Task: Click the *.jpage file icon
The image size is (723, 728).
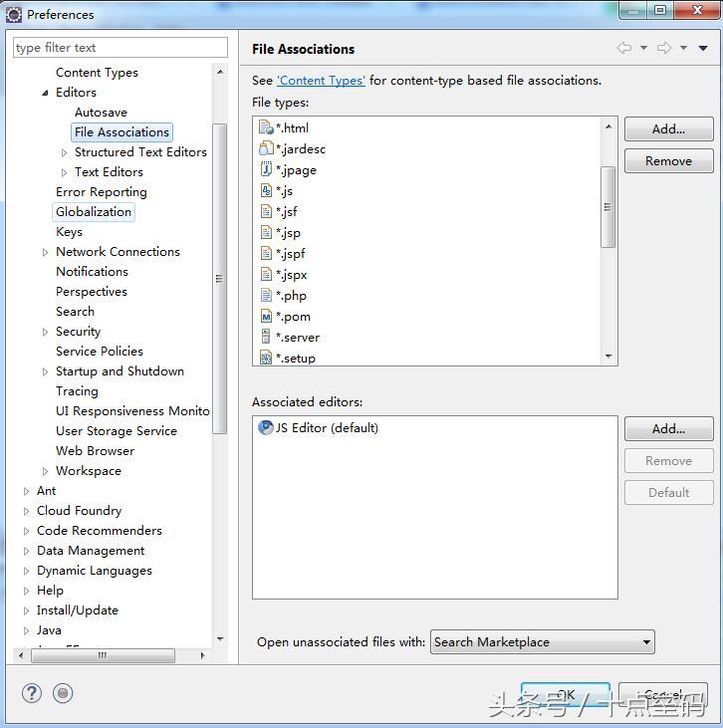Action: pos(266,169)
